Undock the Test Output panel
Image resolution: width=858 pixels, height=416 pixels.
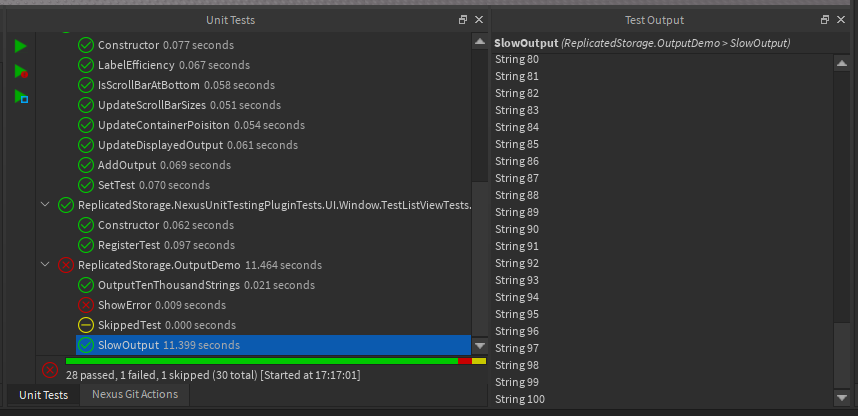[x=825, y=19]
